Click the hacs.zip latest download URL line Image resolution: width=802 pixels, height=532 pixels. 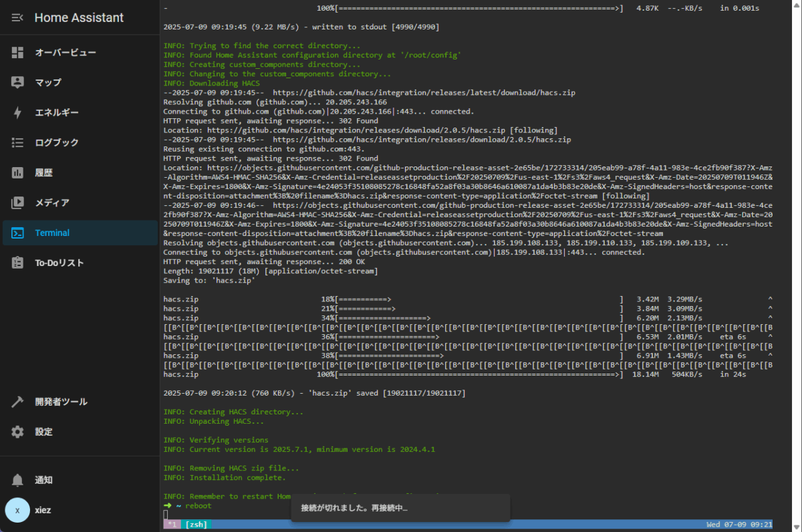click(x=369, y=93)
